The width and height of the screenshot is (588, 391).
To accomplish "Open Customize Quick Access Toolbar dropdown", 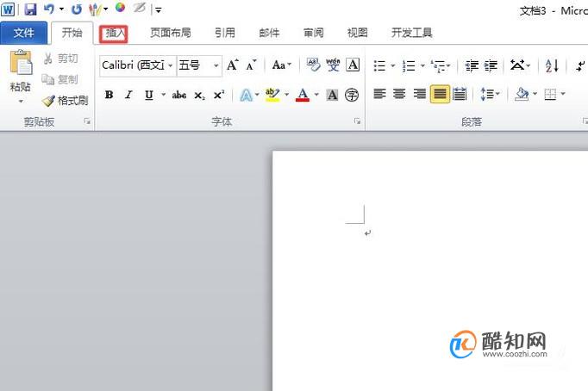I will point(159,10).
